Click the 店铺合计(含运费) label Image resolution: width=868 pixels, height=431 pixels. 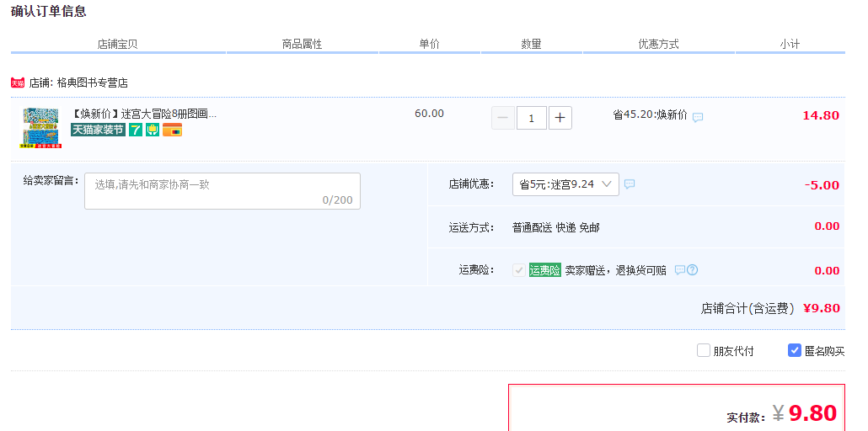coord(747,308)
